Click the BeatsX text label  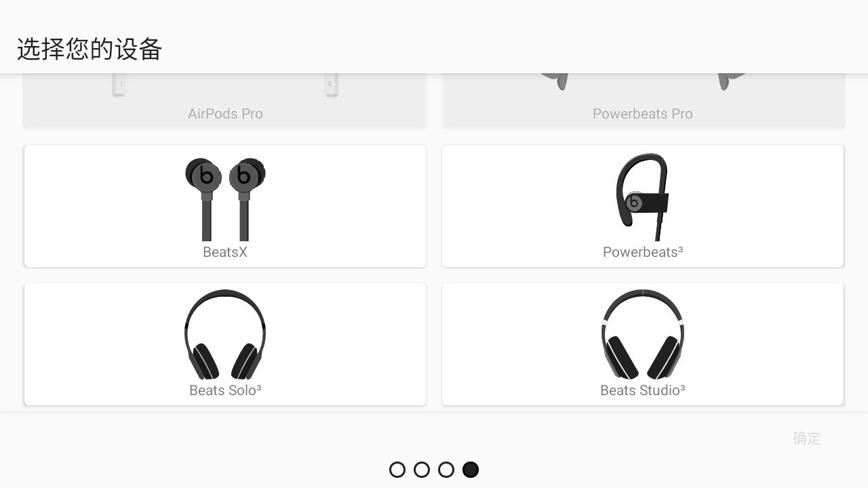[225, 252]
